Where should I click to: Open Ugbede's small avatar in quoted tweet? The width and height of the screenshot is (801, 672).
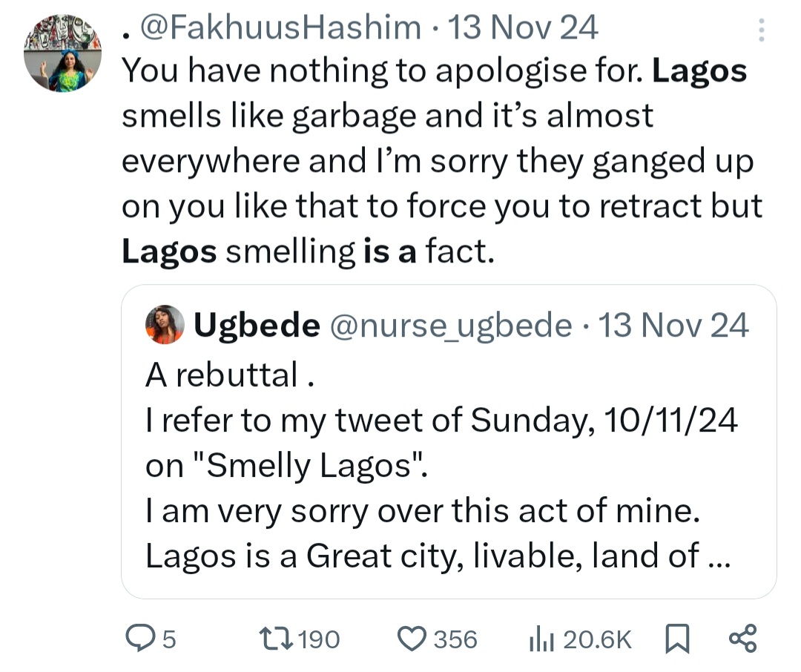click(x=165, y=325)
